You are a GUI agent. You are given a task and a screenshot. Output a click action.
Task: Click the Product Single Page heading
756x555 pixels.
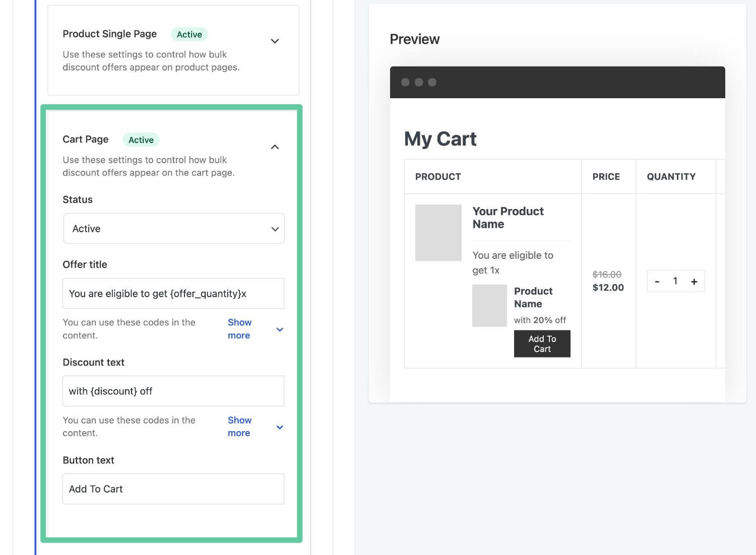click(x=110, y=34)
